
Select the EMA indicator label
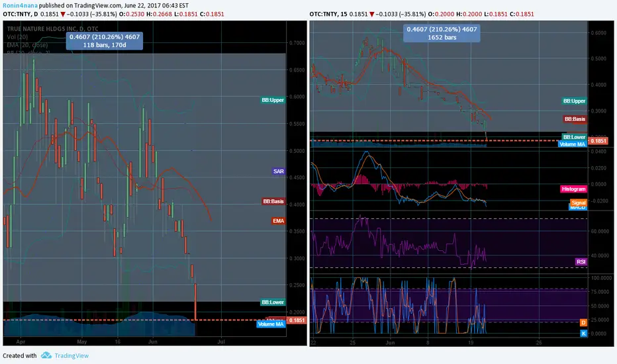pyautogui.click(x=279, y=221)
